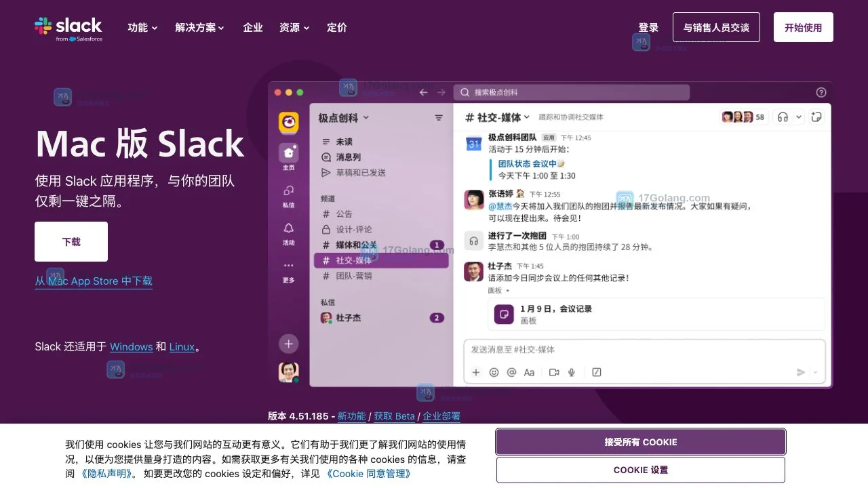Open the Linux download link
The width and height of the screenshot is (868, 488).
point(182,346)
